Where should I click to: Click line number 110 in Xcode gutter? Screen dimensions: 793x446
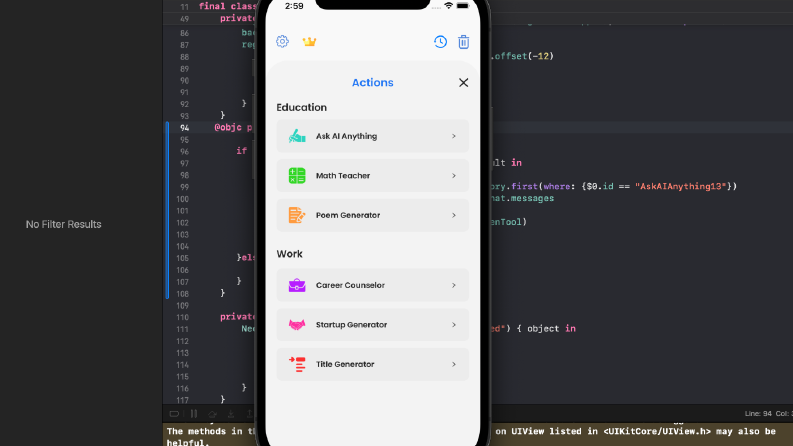(182, 317)
